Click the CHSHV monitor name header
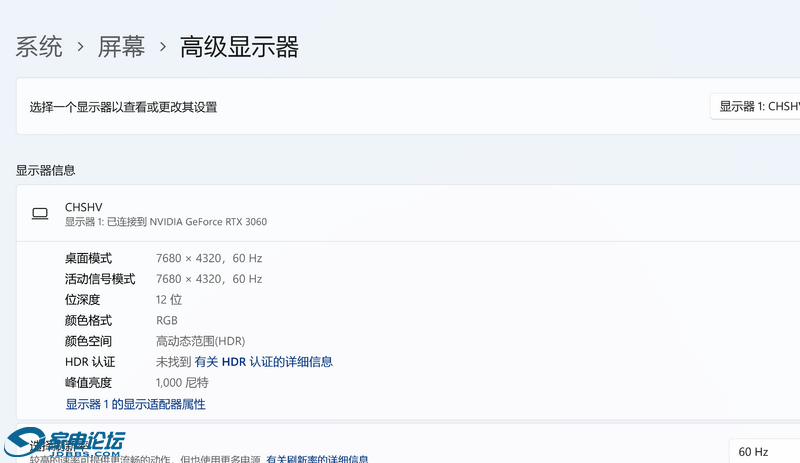Image resolution: width=800 pixels, height=463 pixels. [x=84, y=207]
